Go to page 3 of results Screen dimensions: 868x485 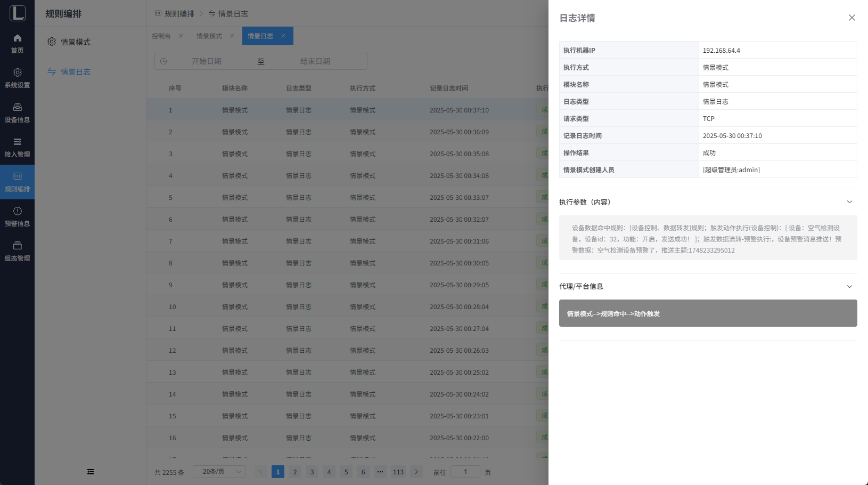coord(312,472)
